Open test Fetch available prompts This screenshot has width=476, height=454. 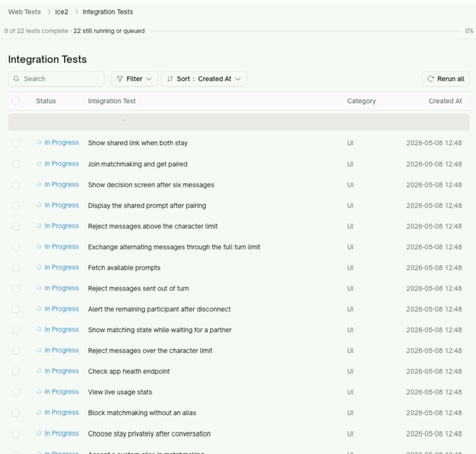pos(124,268)
